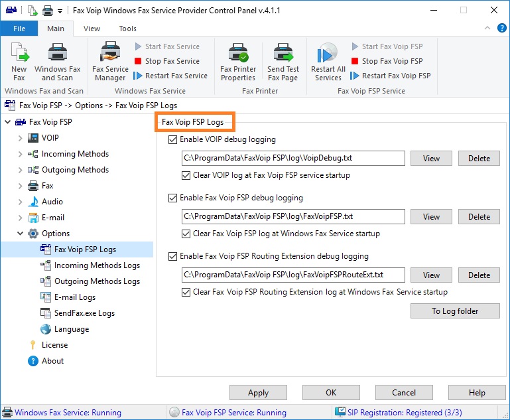Delete the VoipDebug.txt log
Viewport: 510px width, 420px height.
click(x=479, y=159)
